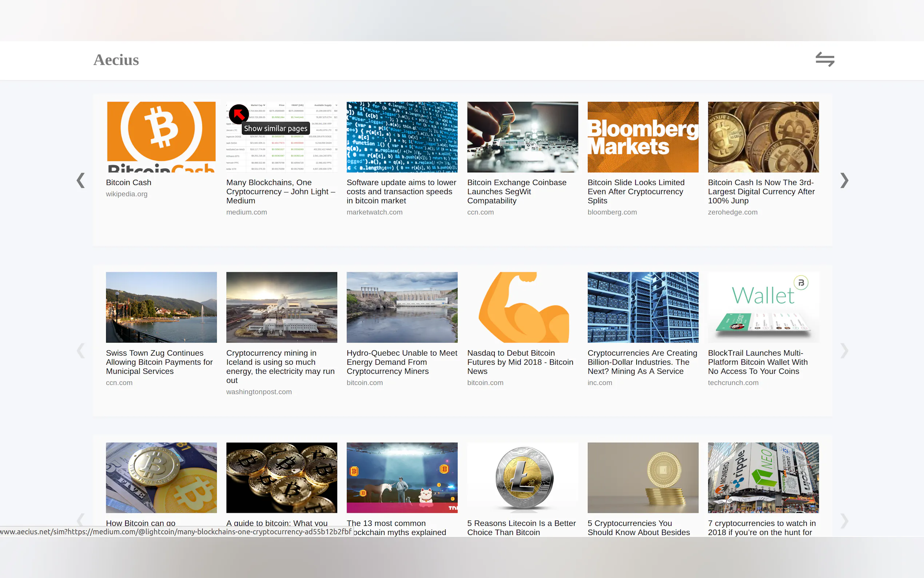This screenshot has width=924, height=578.
Task: Open the flexed bicep emoji thumbnail
Action: point(522,307)
